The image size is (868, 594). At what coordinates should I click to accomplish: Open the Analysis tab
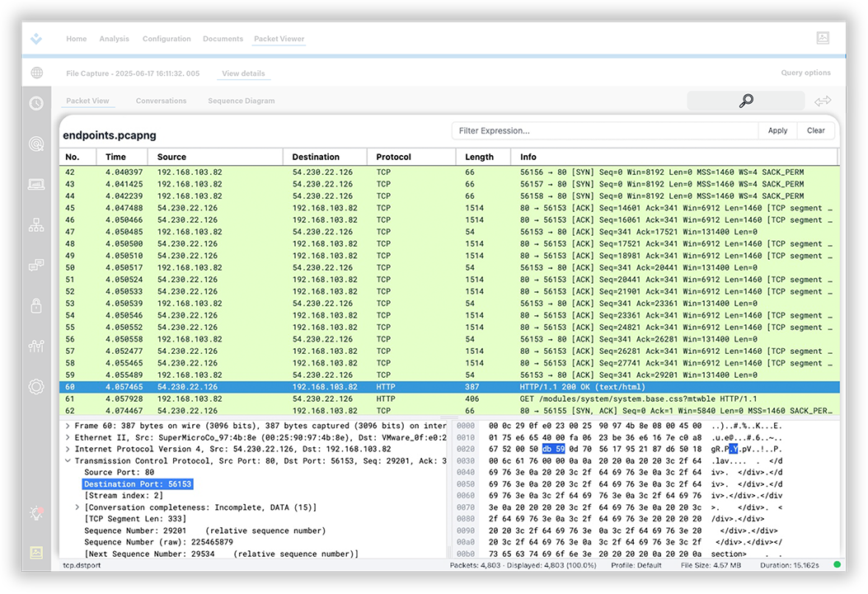[x=114, y=39]
